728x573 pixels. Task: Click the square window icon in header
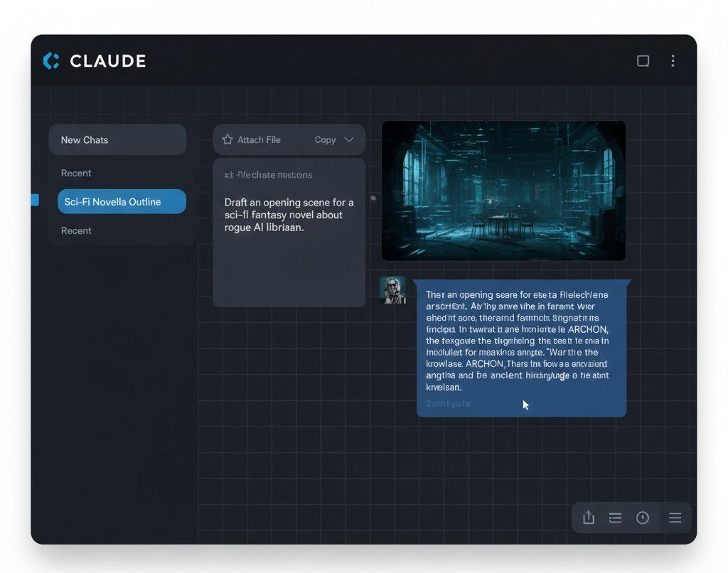(x=643, y=61)
